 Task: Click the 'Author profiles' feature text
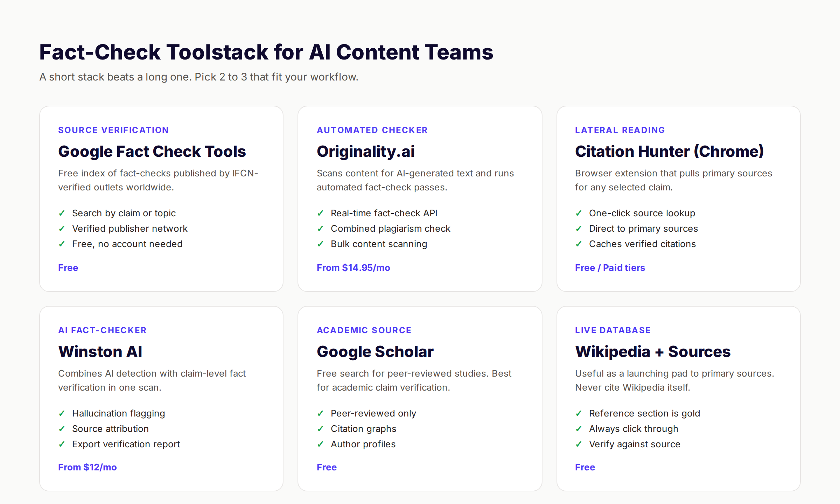point(363,444)
